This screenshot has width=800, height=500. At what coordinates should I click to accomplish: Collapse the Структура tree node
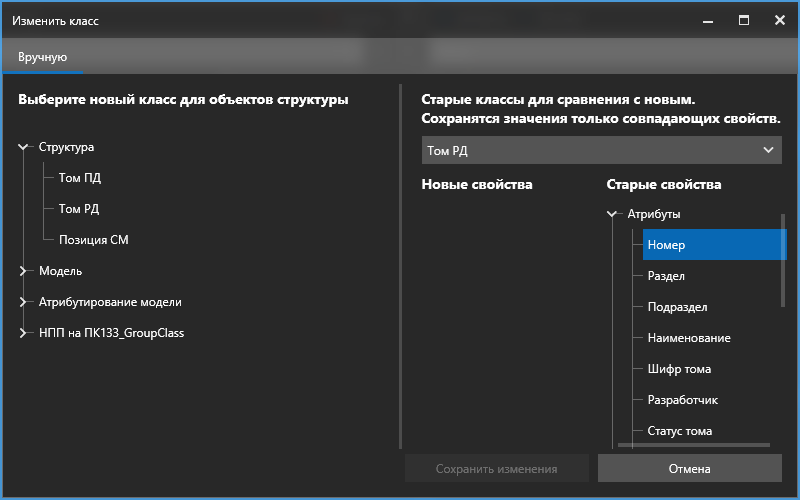click(x=24, y=147)
